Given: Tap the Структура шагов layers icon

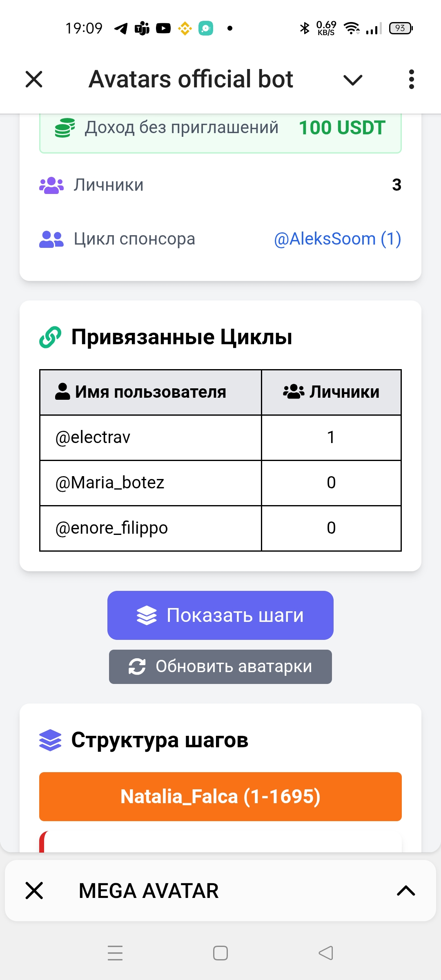Looking at the screenshot, I should coord(50,740).
